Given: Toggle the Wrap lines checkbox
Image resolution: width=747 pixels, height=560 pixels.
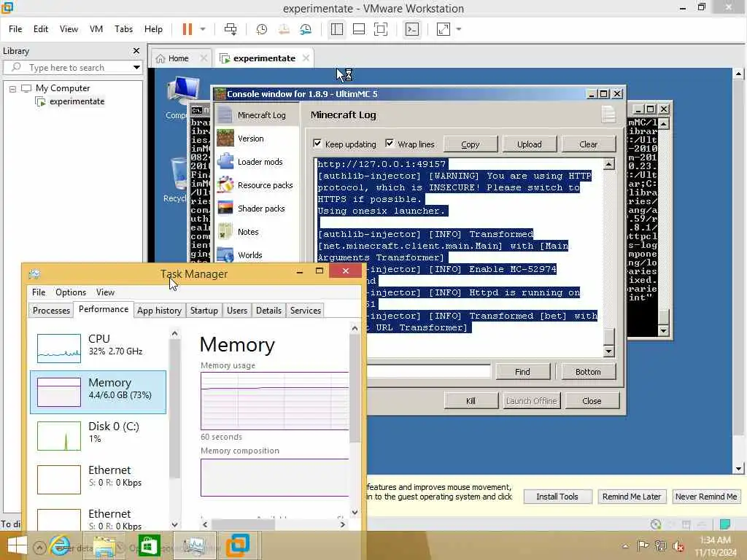Looking at the screenshot, I should tap(390, 144).
